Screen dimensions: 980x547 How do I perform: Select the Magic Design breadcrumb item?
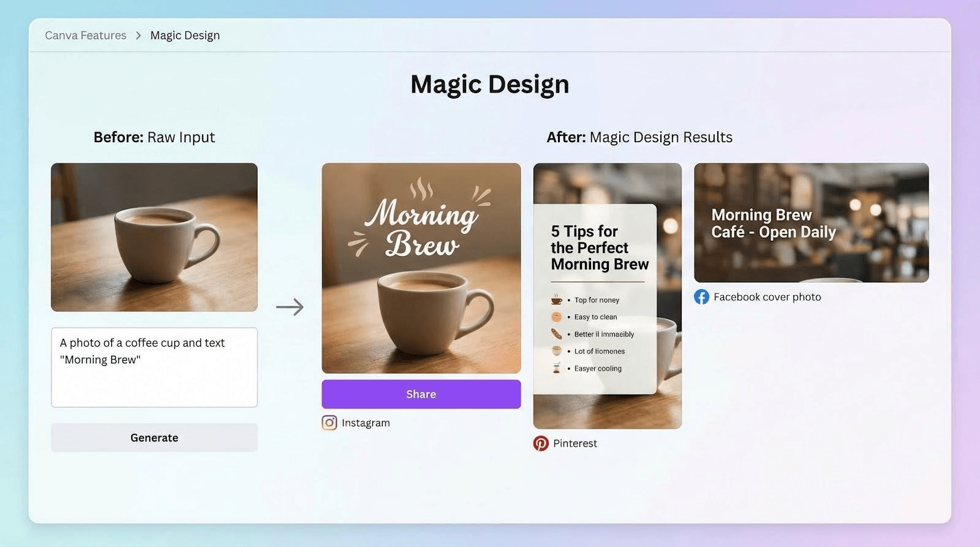185,36
